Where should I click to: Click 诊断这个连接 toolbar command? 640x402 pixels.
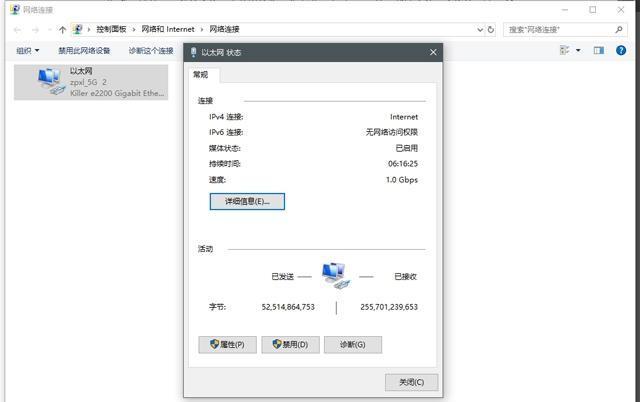pyautogui.click(x=151, y=51)
